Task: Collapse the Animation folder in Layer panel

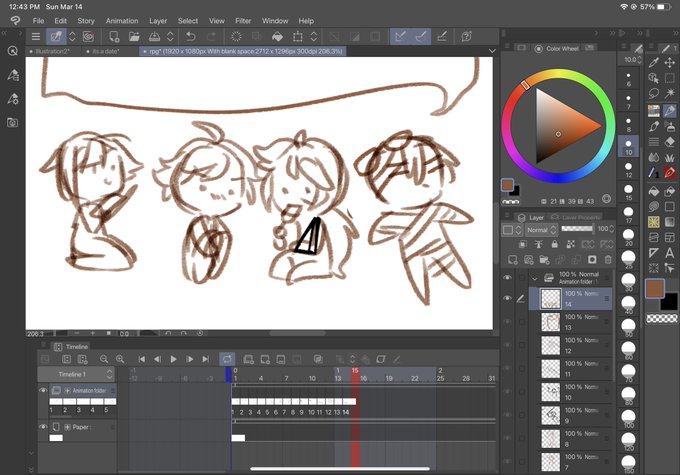Action: click(x=535, y=278)
